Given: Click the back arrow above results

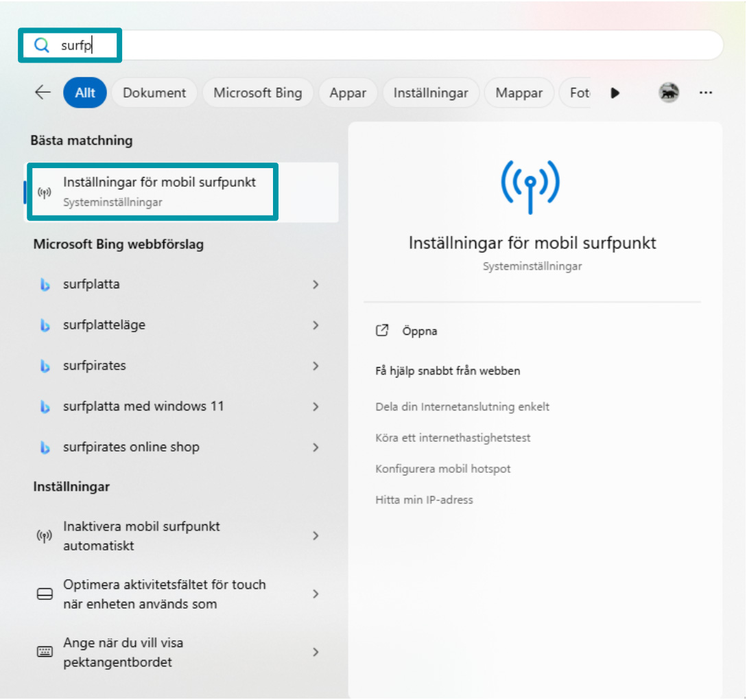Looking at the screenshot, I should 42,93.
